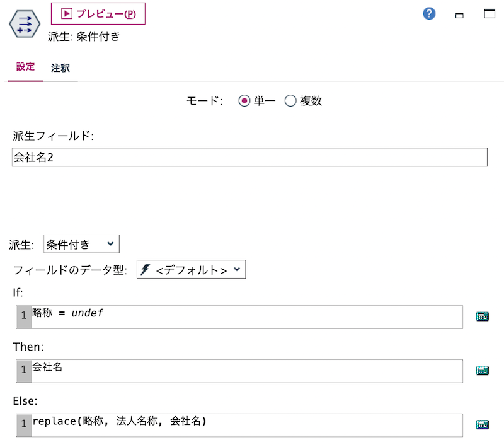The height and width of the screenshot is (447, 504).
Task: Click the preview play icon inside プレビュー
Action: click(x=66, y=13)
